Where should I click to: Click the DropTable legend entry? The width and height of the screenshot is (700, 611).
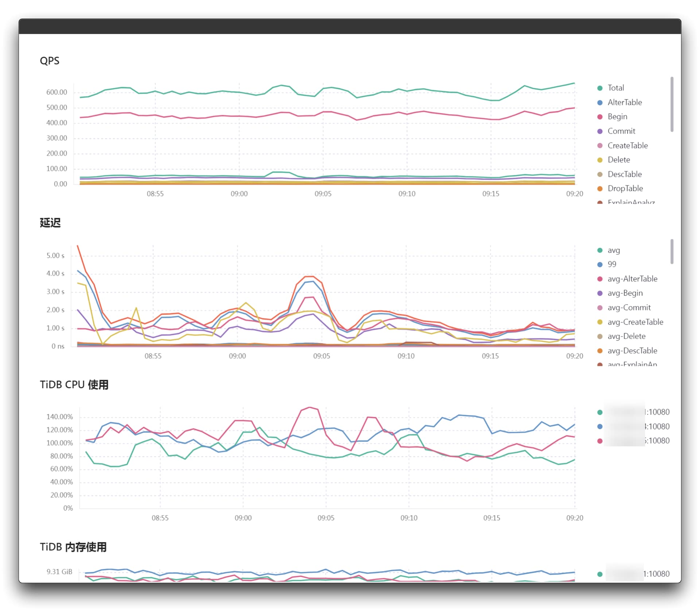[625, 188]
